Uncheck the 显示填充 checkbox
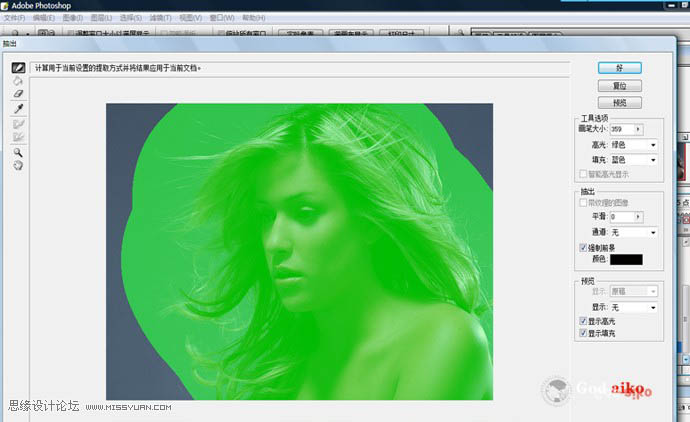Screen dimensions: 690x422 pyautogui.click(x=583, y=332)
